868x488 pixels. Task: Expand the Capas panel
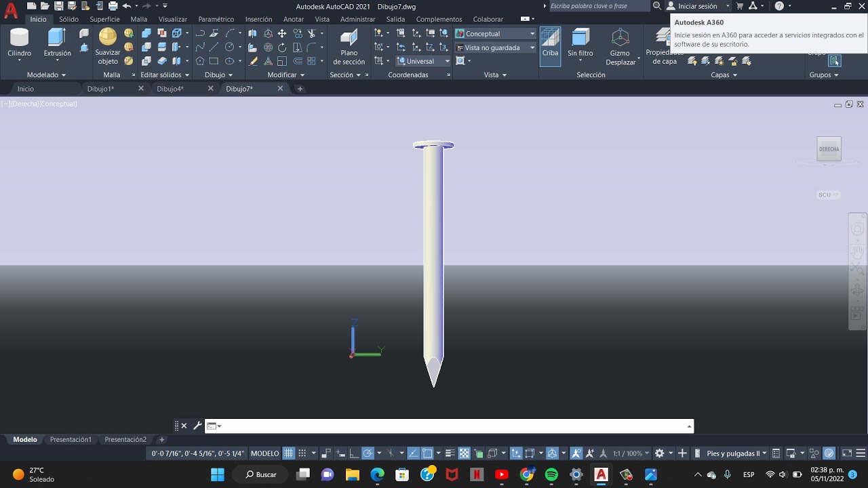pos(724,75)
